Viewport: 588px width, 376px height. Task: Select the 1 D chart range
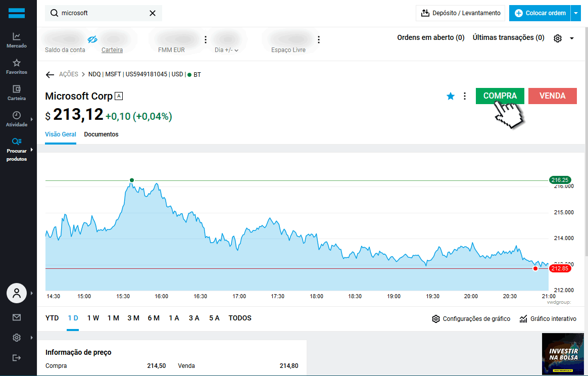tap(73, 318)
